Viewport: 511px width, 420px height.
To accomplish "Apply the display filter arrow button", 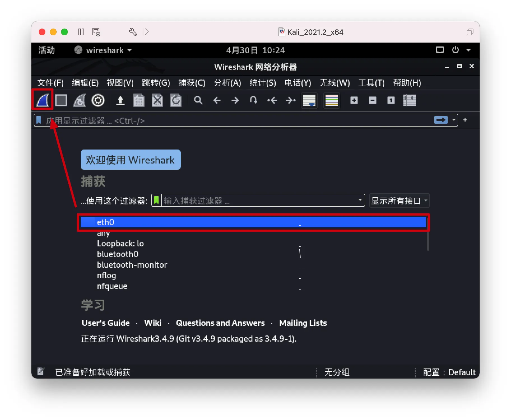I will tap(441, 120).
